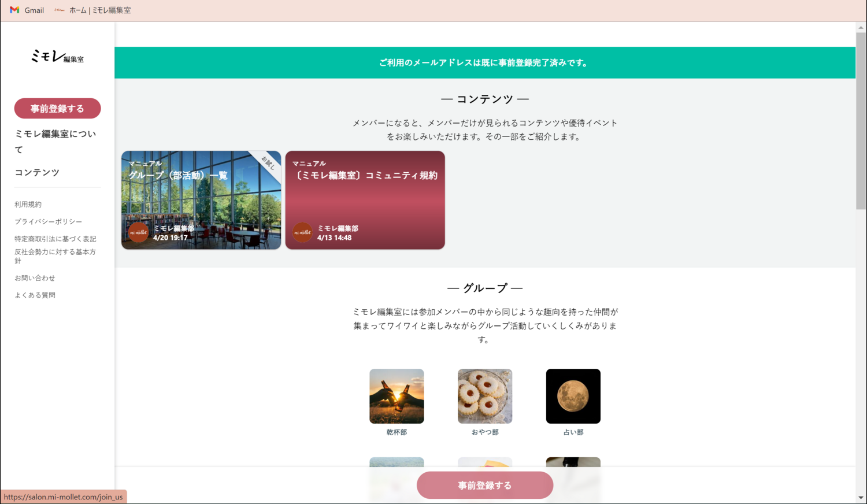The width and height of the screenshot is (867, 504).
Task: Open 反社会勢力に対する基本方針 link
Action: click(x=55, y=256)
